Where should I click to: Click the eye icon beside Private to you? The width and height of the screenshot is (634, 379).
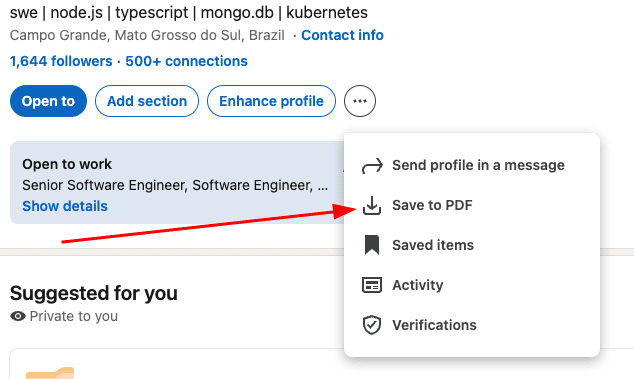click(18, 316)
